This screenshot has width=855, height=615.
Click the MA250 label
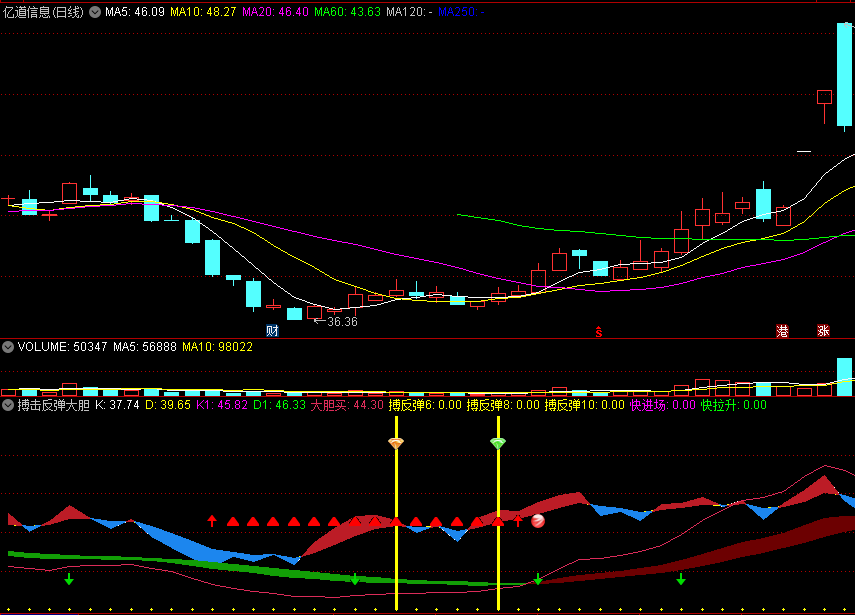pos(461,12)
